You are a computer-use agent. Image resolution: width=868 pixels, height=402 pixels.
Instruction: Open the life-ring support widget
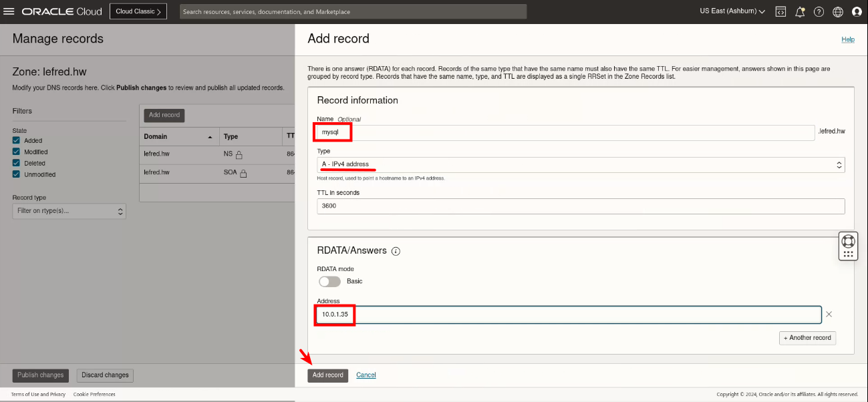tap(848, 240)
